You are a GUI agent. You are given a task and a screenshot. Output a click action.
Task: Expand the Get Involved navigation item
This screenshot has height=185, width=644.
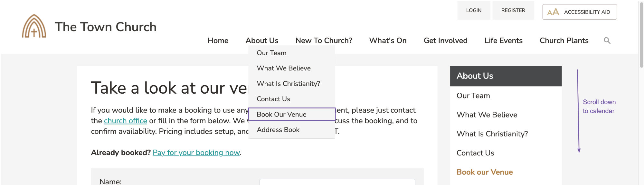pyautogui.click(x=445, y=41)
